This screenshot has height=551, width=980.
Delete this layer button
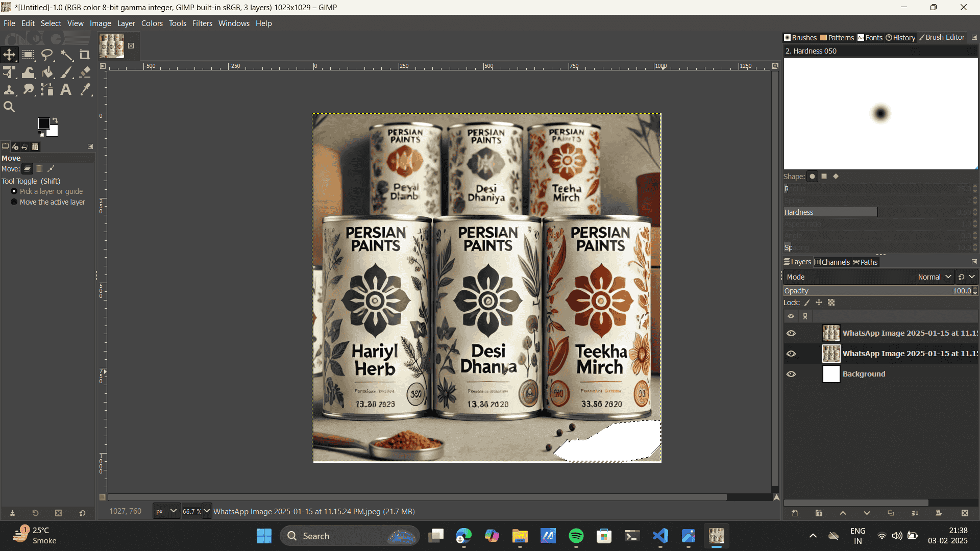tap(965, 513)
